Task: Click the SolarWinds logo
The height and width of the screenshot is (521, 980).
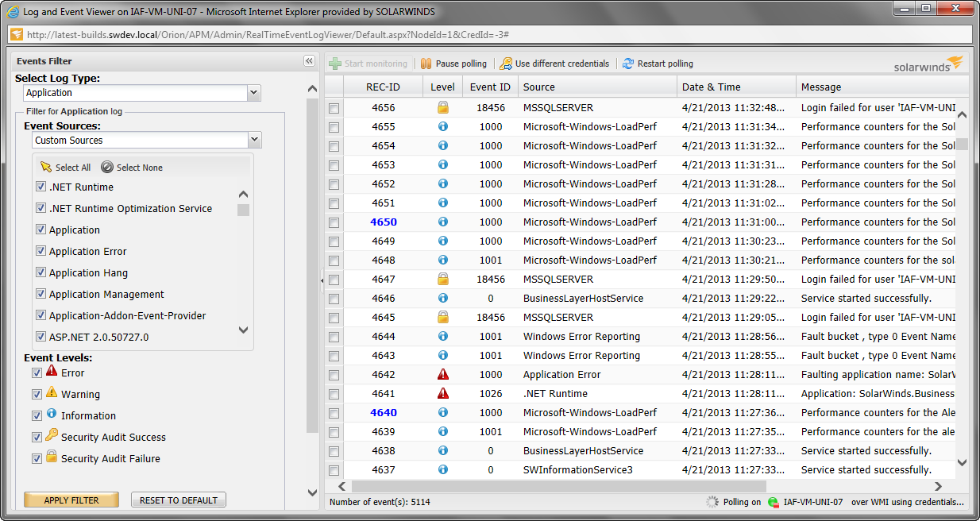Action: click(x=928, y=64)
